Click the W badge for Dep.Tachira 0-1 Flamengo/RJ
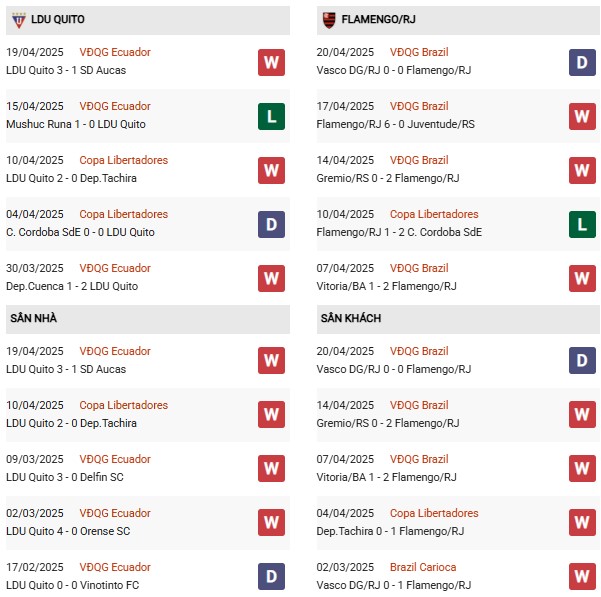This screenshot has width=601, height=597. (x=582, y=523)
